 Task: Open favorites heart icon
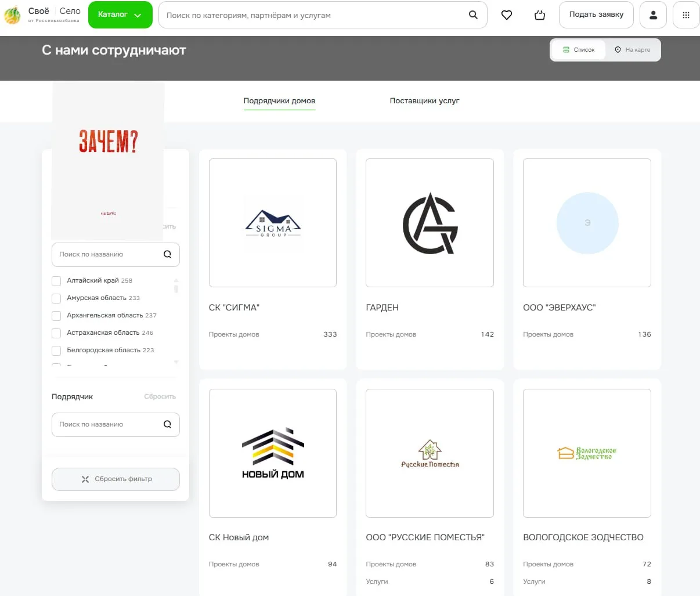(507, 15)
